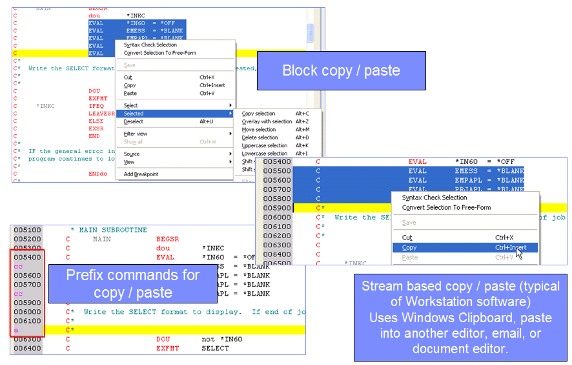Expand the View submenu arrow
The image size is (572, 365).
[x=230, y=162]
